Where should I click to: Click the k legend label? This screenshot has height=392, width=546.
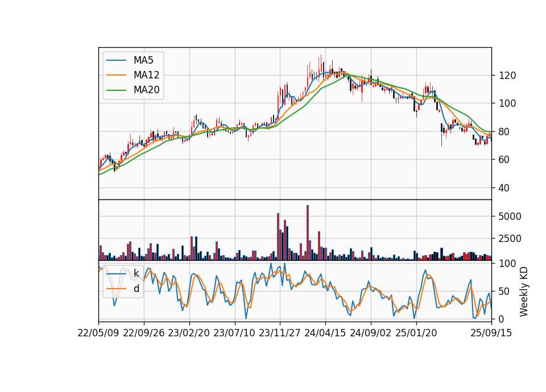(x=136, y=273)
